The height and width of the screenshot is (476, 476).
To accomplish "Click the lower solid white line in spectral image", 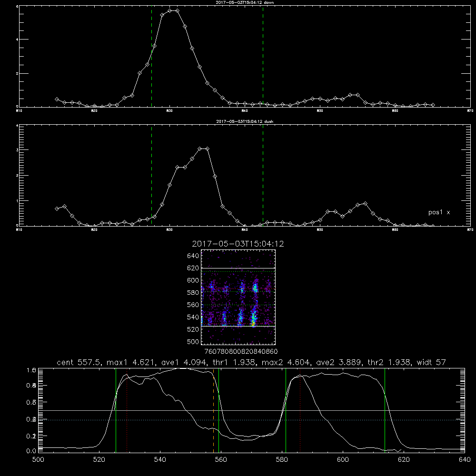I will point(238,327).
